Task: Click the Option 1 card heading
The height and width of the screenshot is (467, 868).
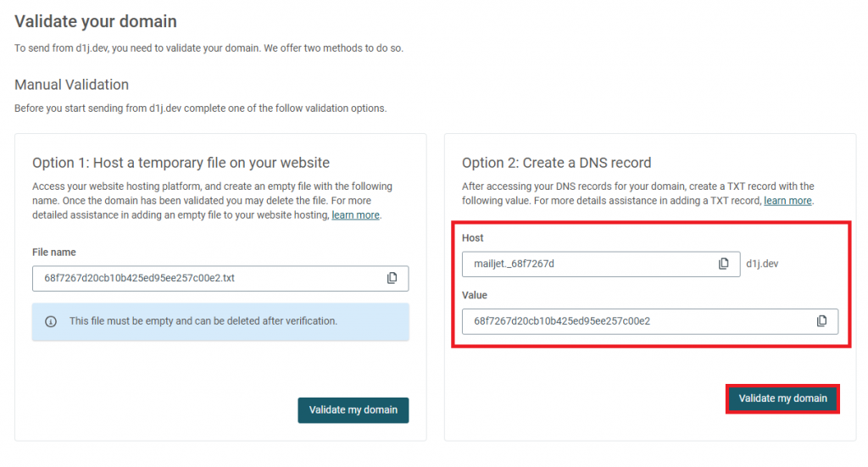Action: [181, 163]
